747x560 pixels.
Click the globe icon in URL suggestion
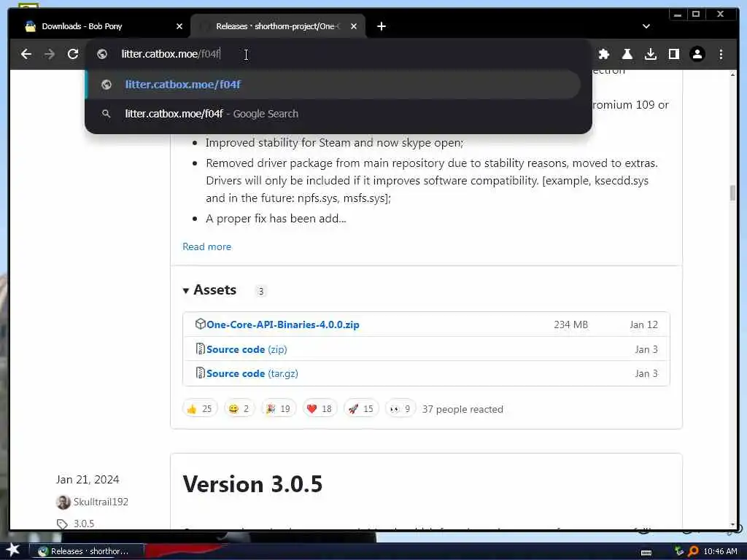107,85
